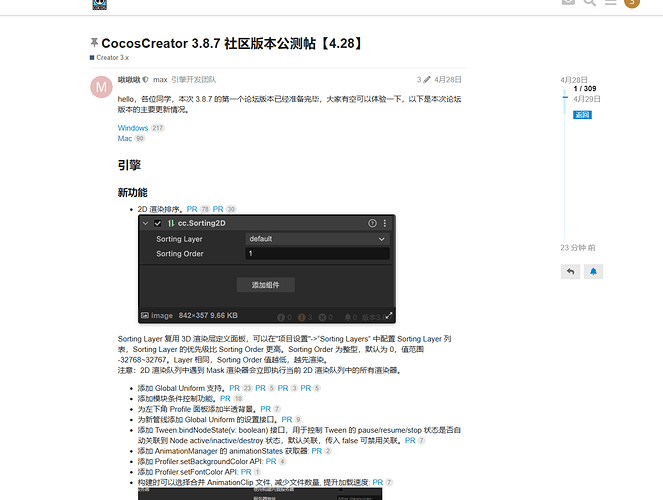Click the 添加组件 button in the image
This screenshot has height=500, width=663.
266,285
